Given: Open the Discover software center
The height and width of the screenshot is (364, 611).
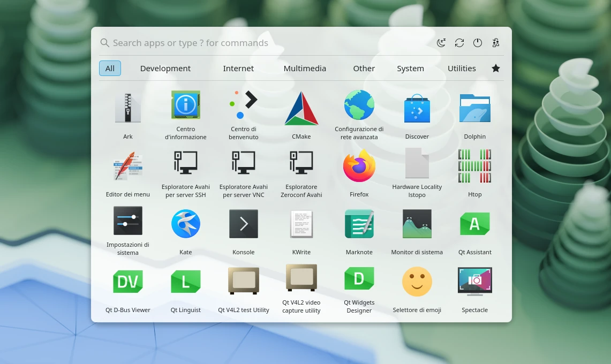Looking at the screenshot, I should click(417, 108).
